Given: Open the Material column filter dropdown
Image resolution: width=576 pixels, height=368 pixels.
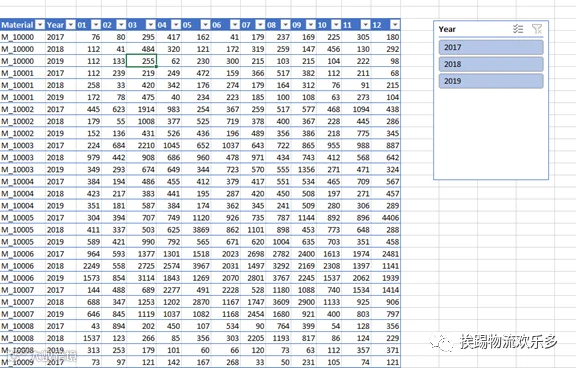Looking at the screenshot, I should coord(40,25).
